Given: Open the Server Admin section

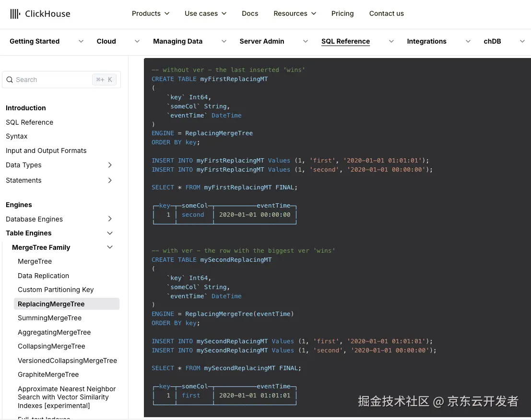Looking at the screenshot, I should (262, 41).
